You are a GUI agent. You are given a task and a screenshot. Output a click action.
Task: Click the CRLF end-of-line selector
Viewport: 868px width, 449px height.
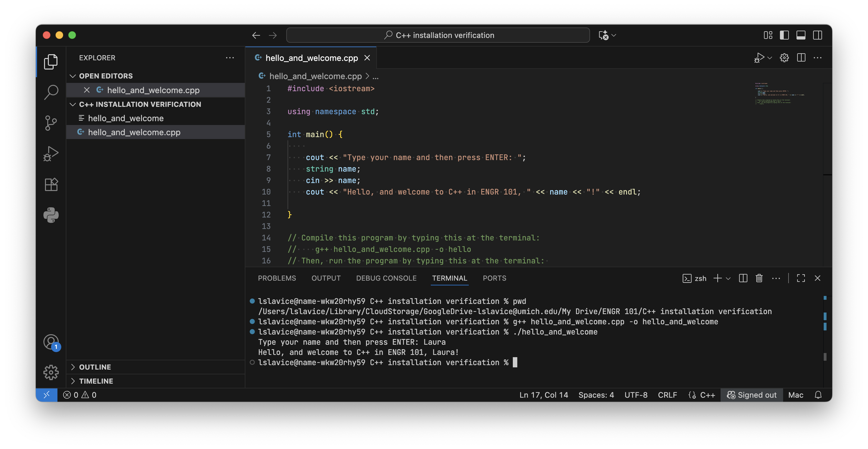(667, 395)
